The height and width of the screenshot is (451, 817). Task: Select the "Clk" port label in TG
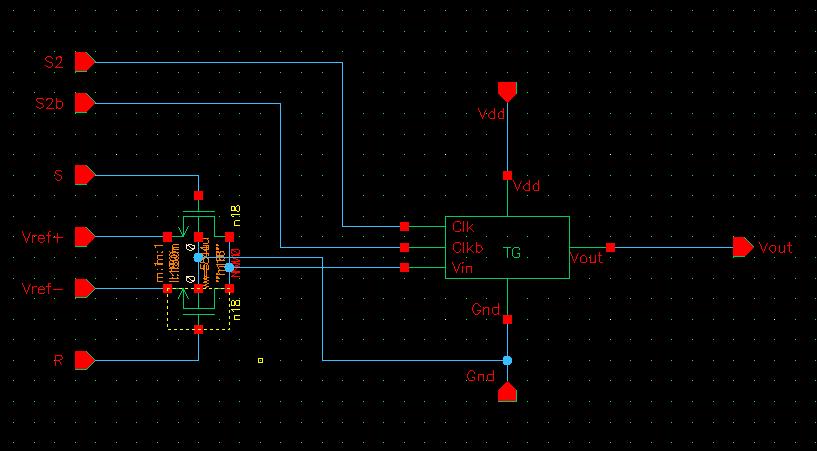tap(463, 227)
